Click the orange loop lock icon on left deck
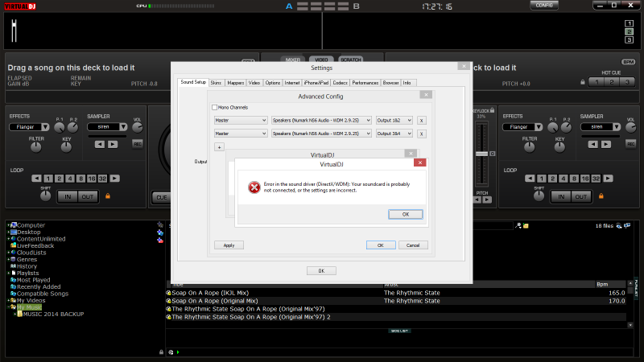This screenshot has width=644, height=362. coord(106,195)
